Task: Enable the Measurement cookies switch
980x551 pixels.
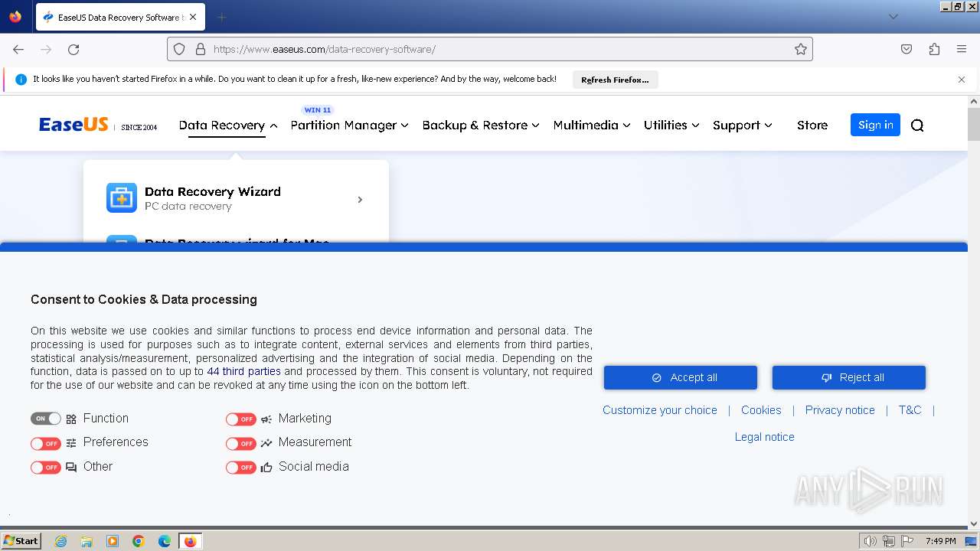Action: coord(241,443)
